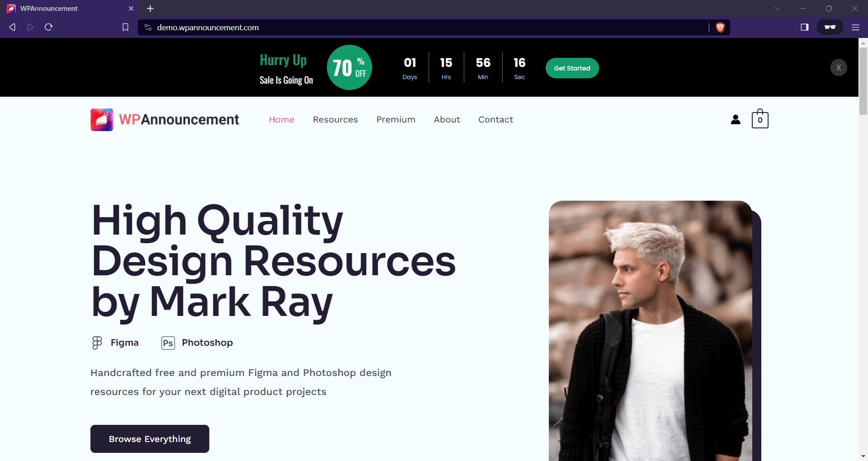Screen dimensions: 868x461
Task: Dismiss the sale announcement bar with X
Action: (x=839, y=67)
